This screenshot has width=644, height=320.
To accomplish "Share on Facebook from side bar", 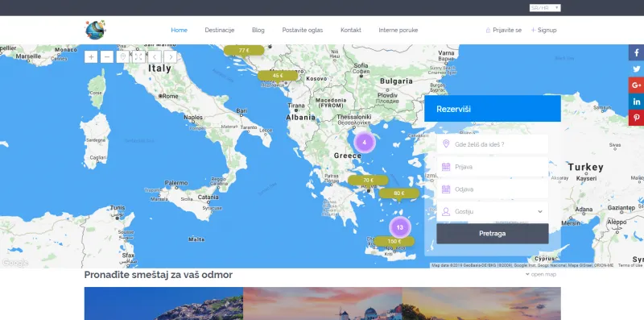I will click(636, 52).
